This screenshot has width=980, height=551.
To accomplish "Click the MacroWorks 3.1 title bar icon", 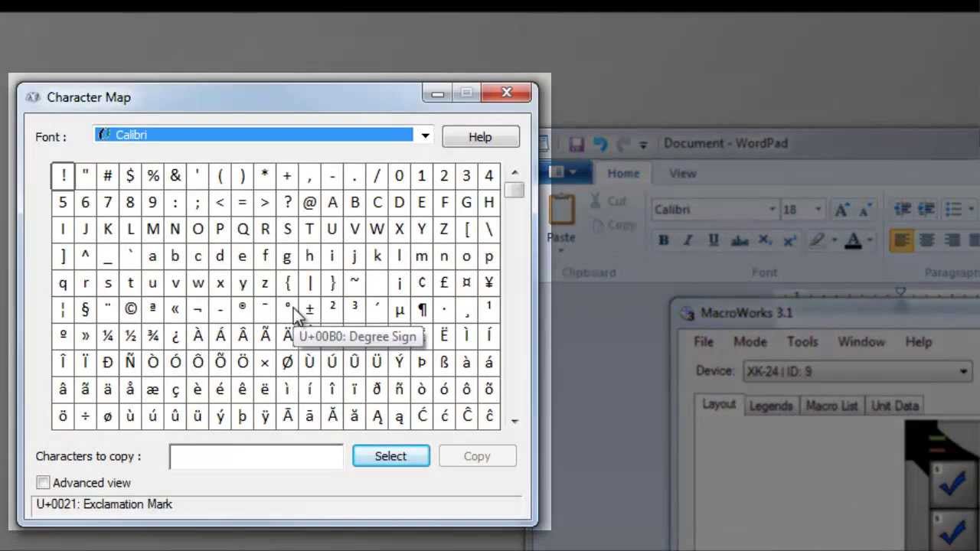I will point(688,312).
